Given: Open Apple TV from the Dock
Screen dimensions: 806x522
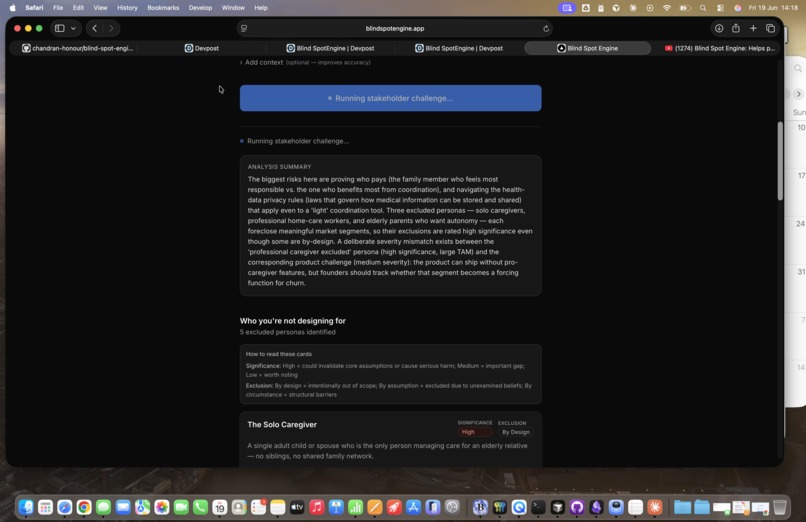Looking at the screenshot, I should [297, 508].
